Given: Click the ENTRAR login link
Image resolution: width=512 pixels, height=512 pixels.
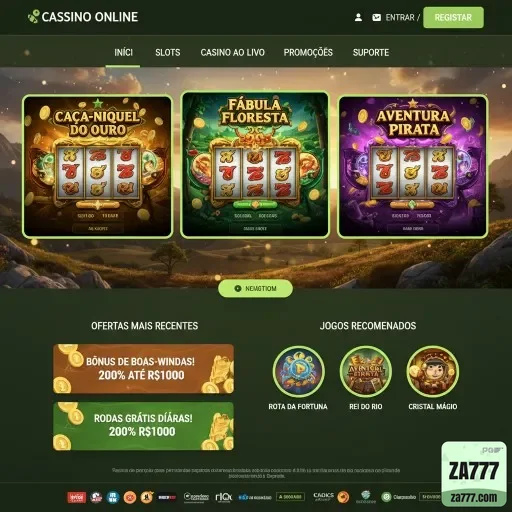Looking at the screenshot, I should point(400,17).
